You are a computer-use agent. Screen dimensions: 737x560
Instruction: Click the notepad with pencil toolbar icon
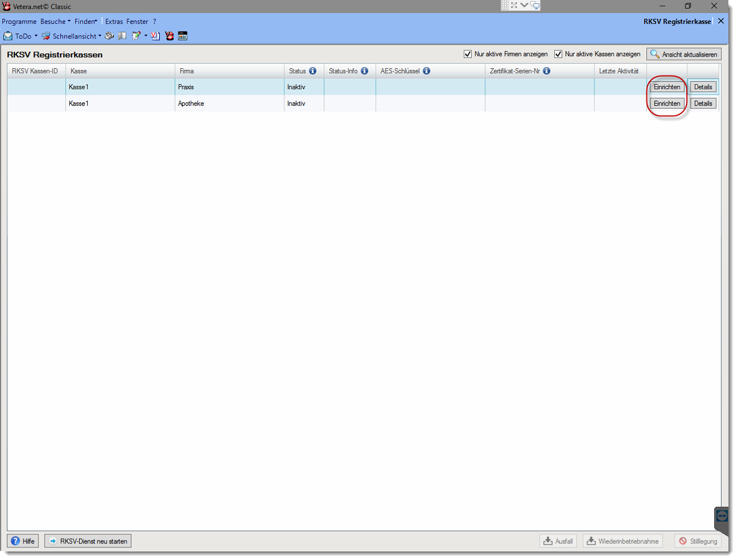(136, 36)
